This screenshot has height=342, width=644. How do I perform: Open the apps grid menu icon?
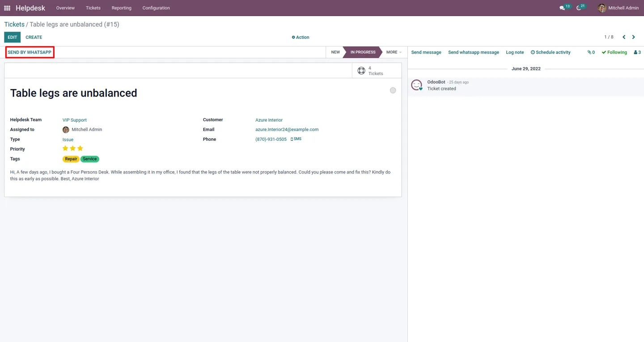(x=7, y=8)
